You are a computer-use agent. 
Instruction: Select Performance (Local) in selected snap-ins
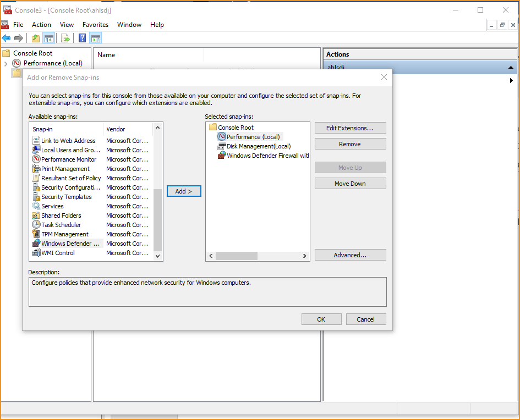coord(253,137)
